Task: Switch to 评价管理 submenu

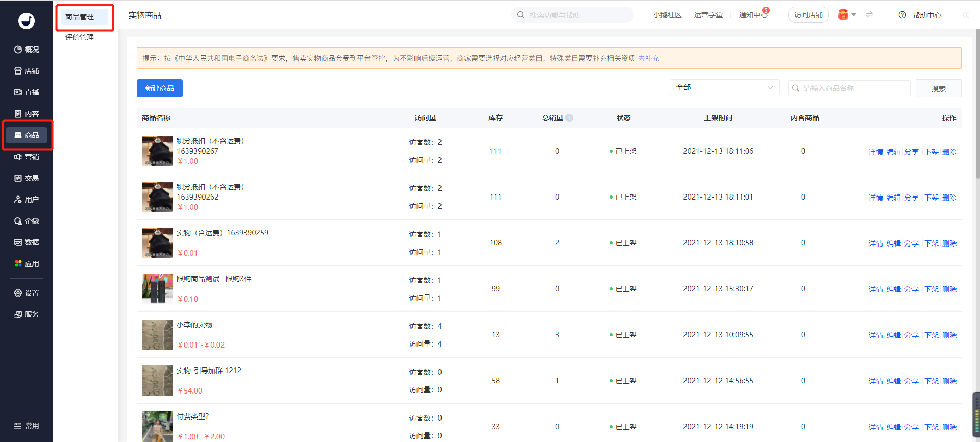Action: click(x=80, y=37)
